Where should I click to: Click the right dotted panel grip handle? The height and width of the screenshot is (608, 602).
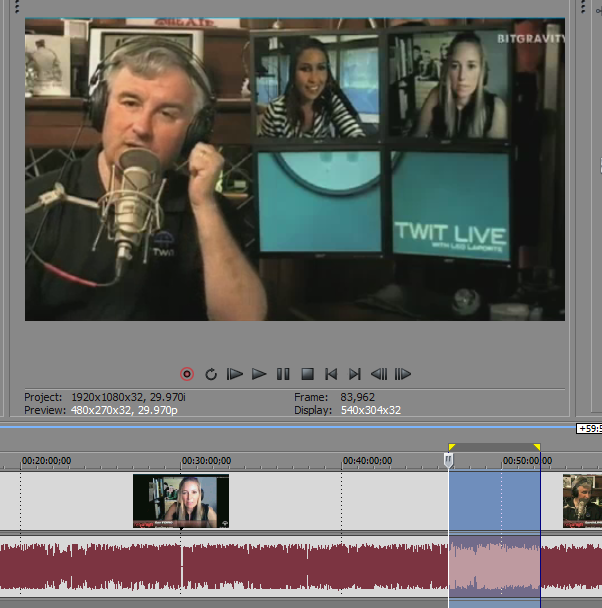coord(583,7)
